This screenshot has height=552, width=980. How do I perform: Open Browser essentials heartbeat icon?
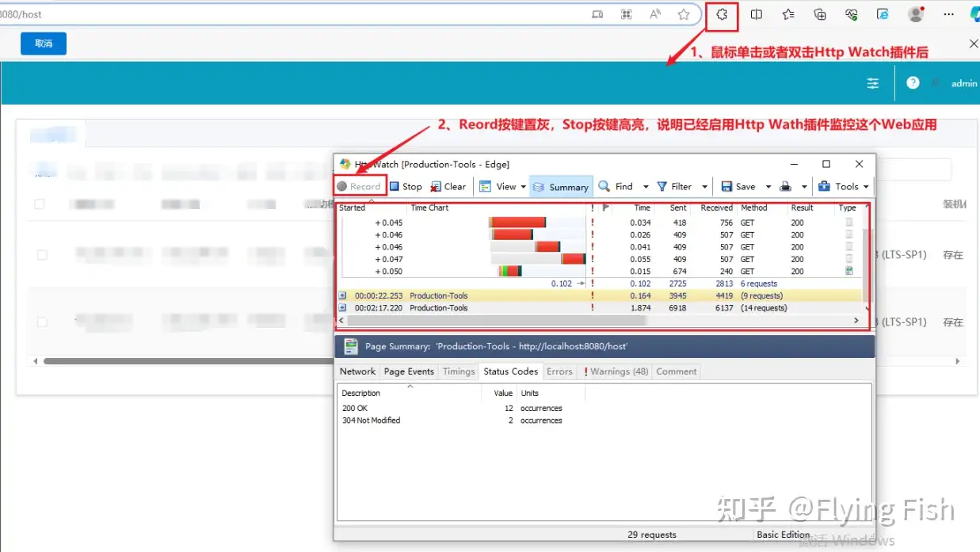852,14
